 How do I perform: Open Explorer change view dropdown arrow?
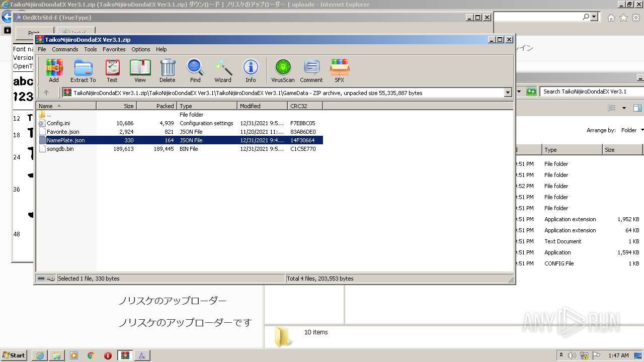coord(624,108)
